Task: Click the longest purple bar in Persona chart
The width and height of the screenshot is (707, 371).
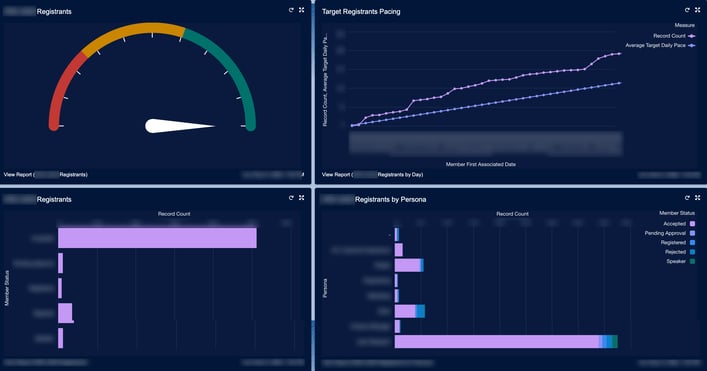Action: (497, 342)
